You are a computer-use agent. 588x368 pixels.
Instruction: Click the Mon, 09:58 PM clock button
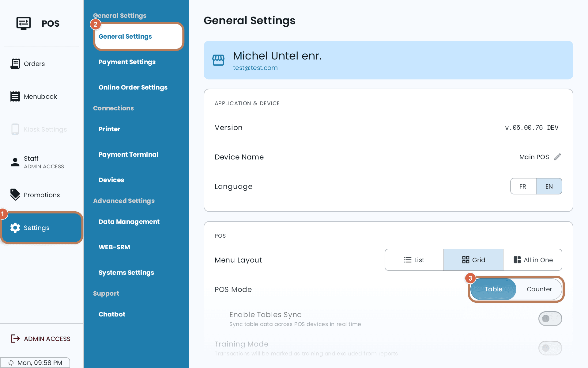35,362
